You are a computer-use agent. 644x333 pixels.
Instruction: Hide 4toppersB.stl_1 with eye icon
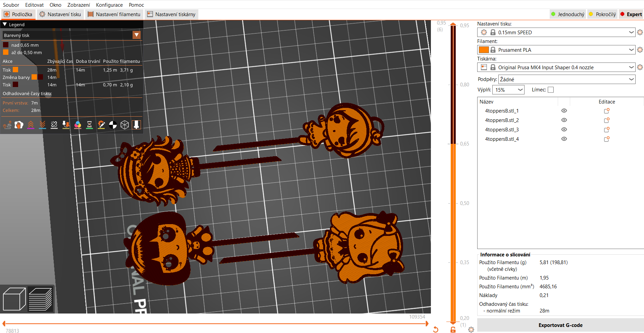pos(564,111)
